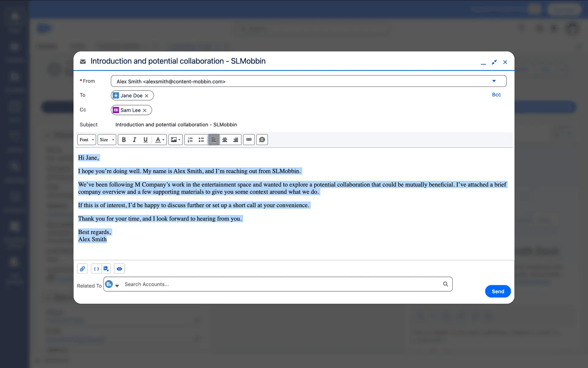Open text color picker dropdown
This screenshot has height=368, width=588.
click(160, 140)
